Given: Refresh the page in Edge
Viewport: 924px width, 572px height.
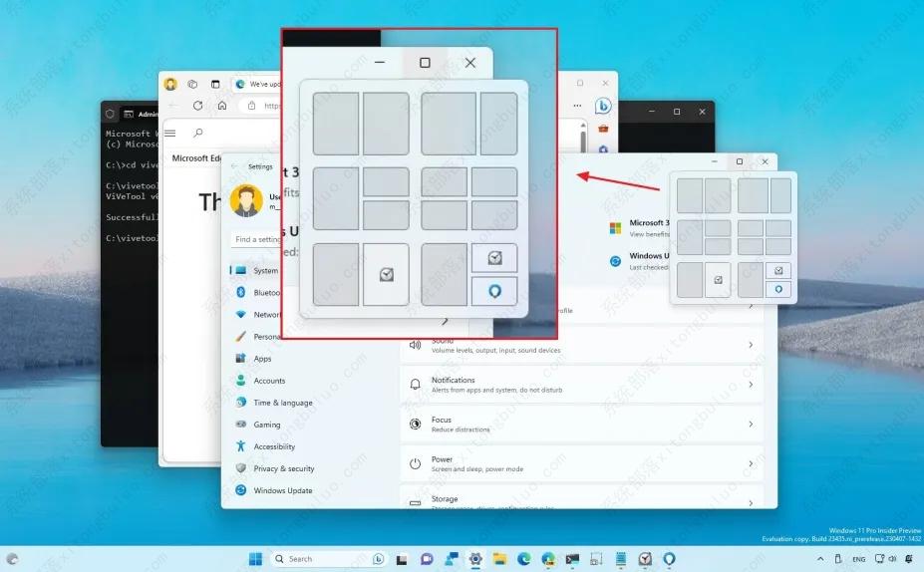Looking at the screenshot, I should (x=198, y=106).
